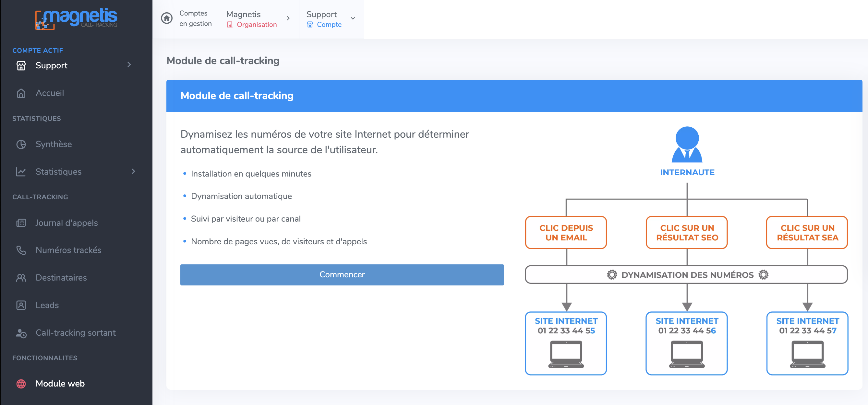Screen dimensions: 868x405
Task: Open the Support Compte dropdown in the header
Action: (353, 18)
